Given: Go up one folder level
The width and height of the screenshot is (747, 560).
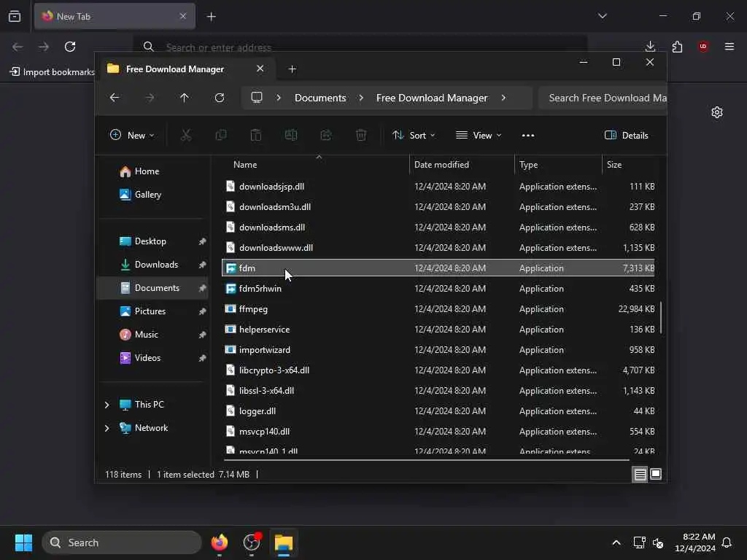Looking at the screenshot, I should pos(185,98).
